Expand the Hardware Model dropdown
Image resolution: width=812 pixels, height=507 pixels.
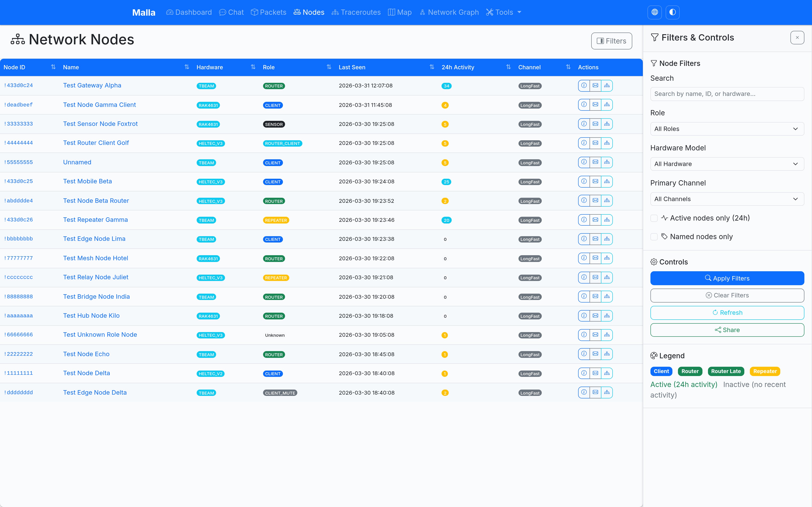click(x=727, y=164)
